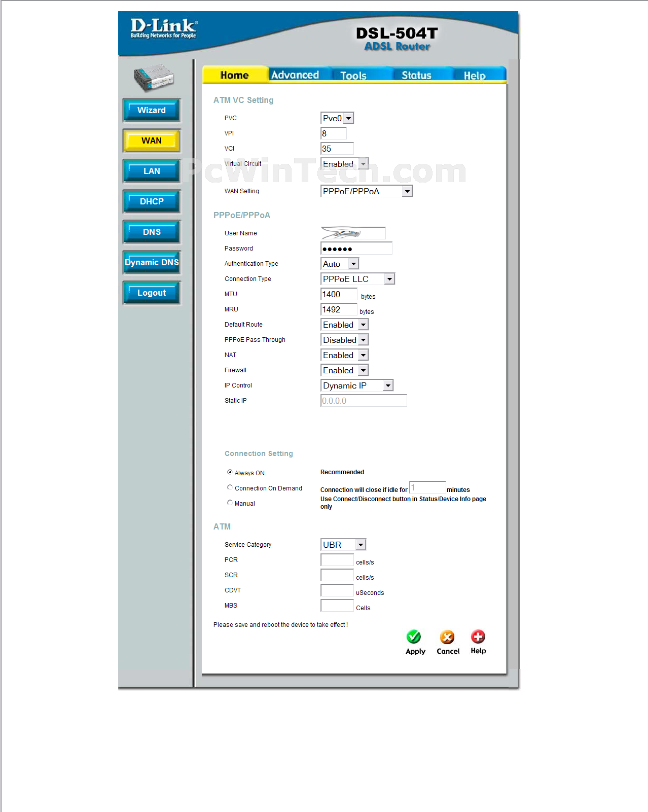Click the Apply text label
648x812 pixels.
[415, 652]
